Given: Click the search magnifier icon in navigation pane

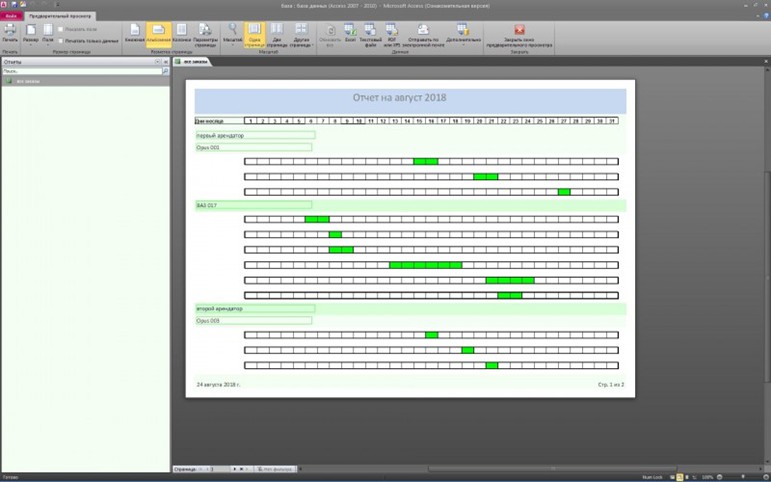Looking at the screenshot, I should coord(165,71).
